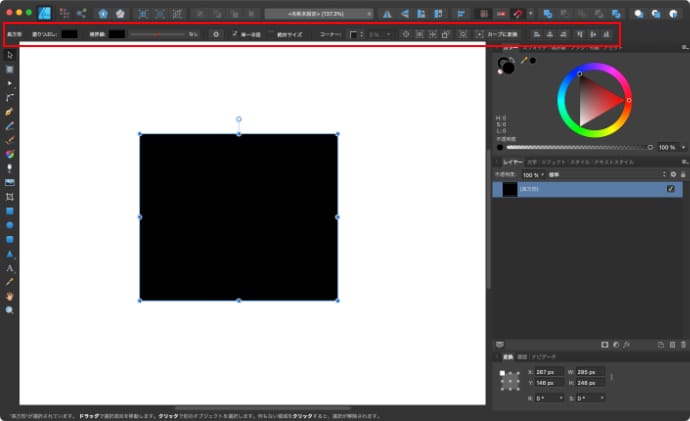This screenshot has width=690, height=421.
Task: Activate the Zoom tool magnifier
Action: tap(10, 310)
